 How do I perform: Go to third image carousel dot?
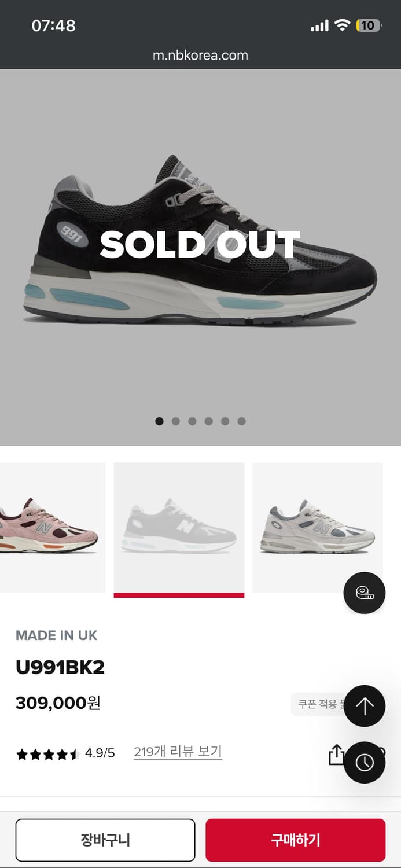tap(192, 421)
